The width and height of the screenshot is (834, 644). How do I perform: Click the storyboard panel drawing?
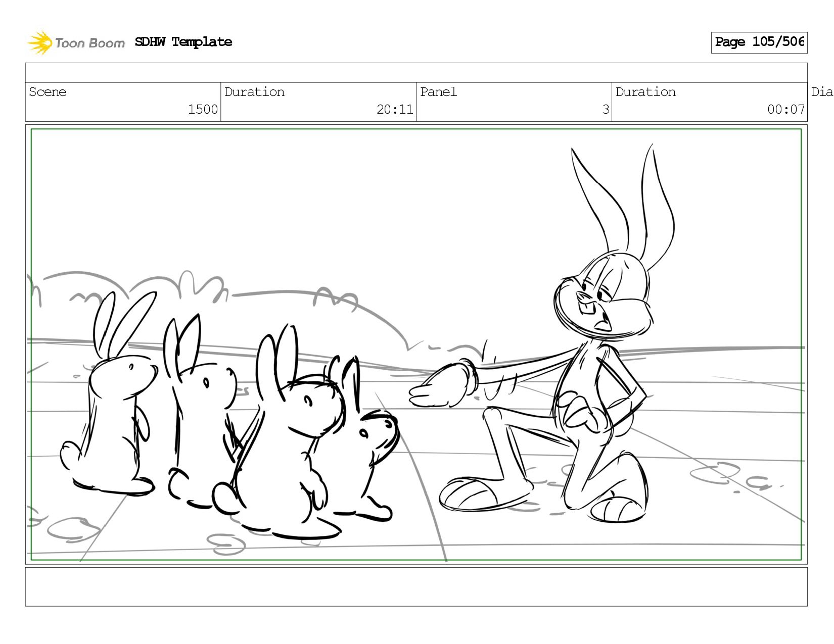coord(416,344)
